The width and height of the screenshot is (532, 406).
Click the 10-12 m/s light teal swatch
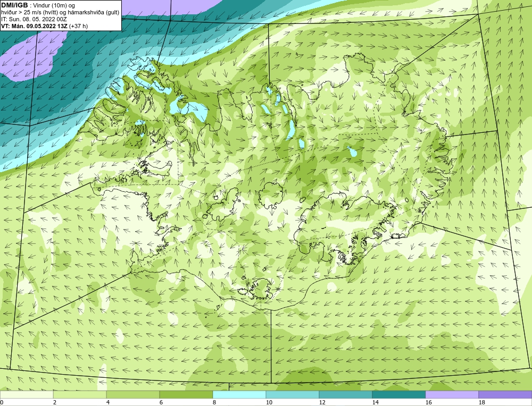tap(293, 394)
